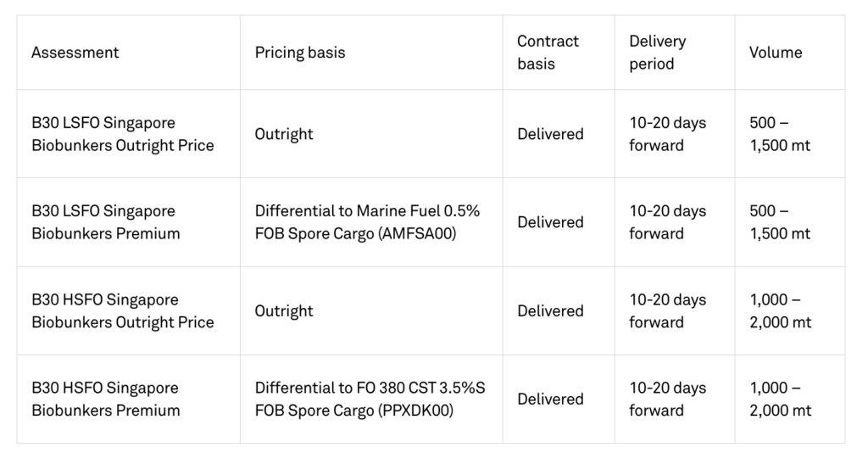Viewport: 868px width, 464px height.
Task: Click Delivered in the LSFO Outright row
Action: pyautogui.click(x=550, y=134)
